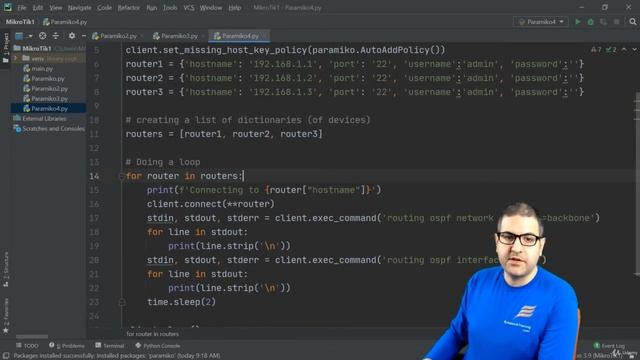Collapse the for-loop fold marker at line 14
640x360 pixels.
(x=121, y=176)
